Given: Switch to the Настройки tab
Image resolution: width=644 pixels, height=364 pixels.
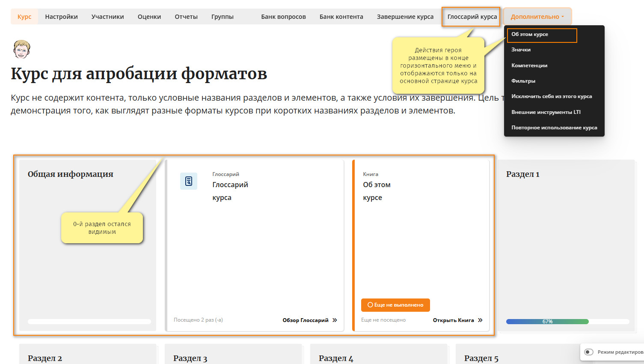Looking at the screenshot, I should 61,17.
